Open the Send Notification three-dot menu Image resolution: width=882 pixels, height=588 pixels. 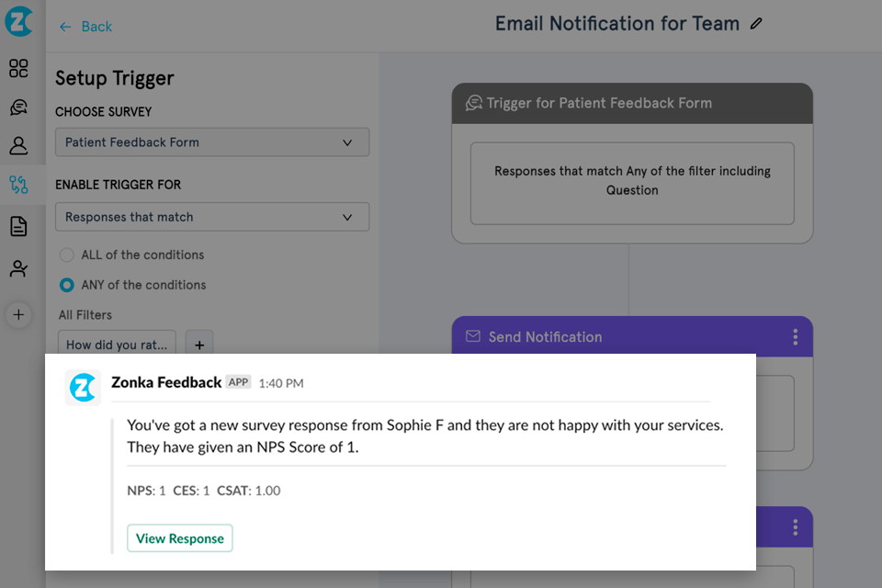click(795, 337)
